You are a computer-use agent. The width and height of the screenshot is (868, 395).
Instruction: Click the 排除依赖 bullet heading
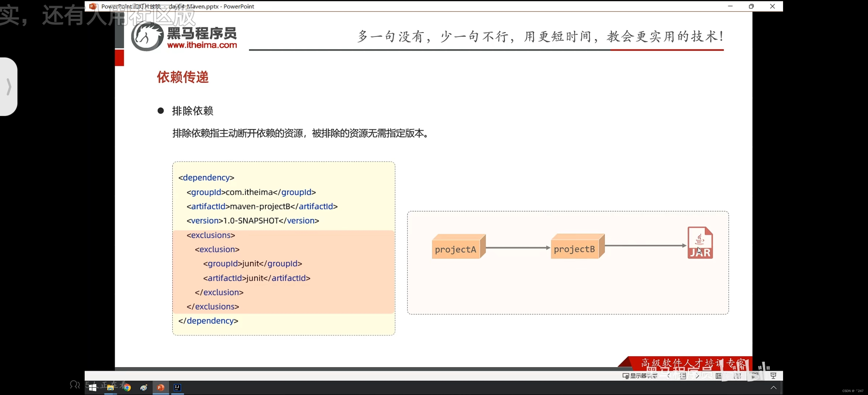pyautogui.click(x=192, y=111)
